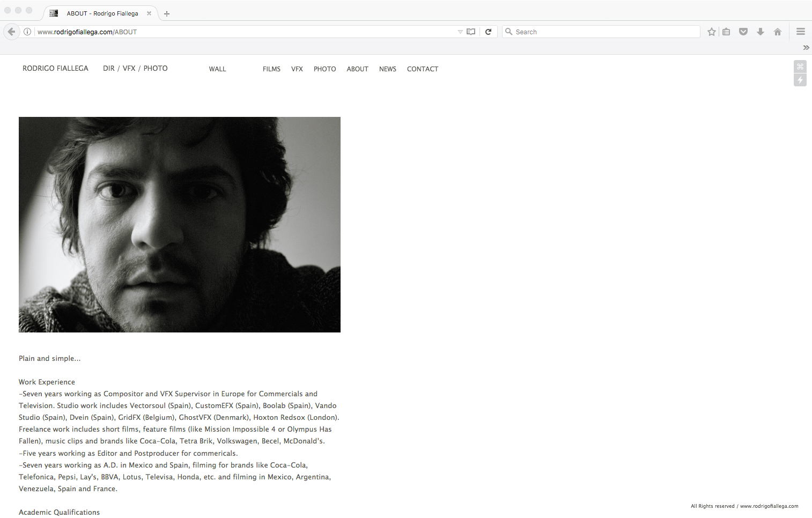Click the toolbar overflow chevron
812x518 pixels.
806,48
